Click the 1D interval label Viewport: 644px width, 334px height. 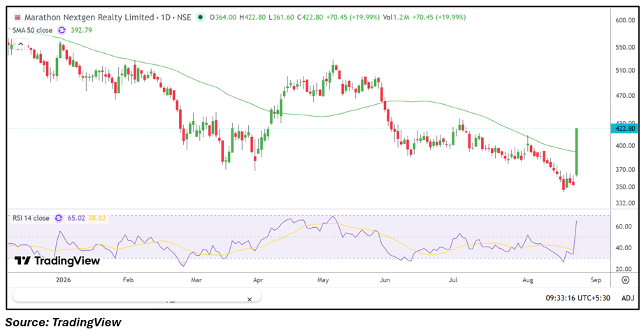(166, 17)
